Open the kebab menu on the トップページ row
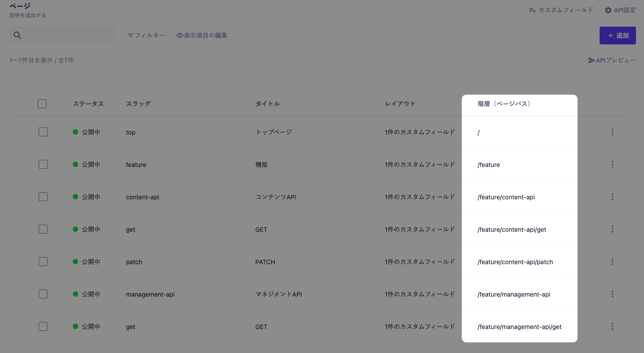Viewport: 644px width, 353px height. click(612, 132)
